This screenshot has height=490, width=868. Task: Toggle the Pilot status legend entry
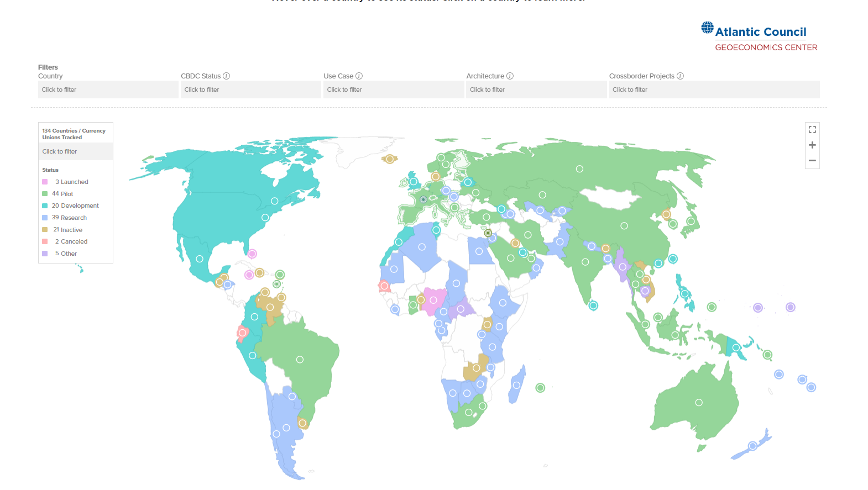pyautogui.click(x=62, y=194)
